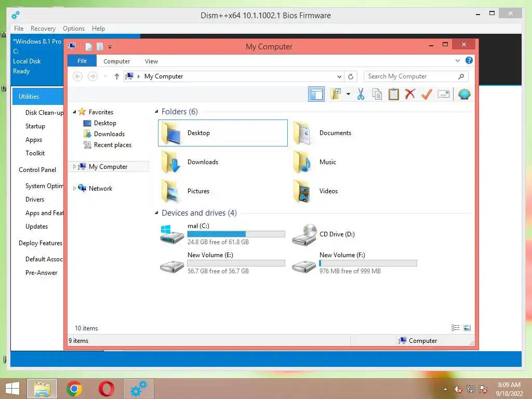
Task: Go up one level with the Up arrow
Action: 117,76
